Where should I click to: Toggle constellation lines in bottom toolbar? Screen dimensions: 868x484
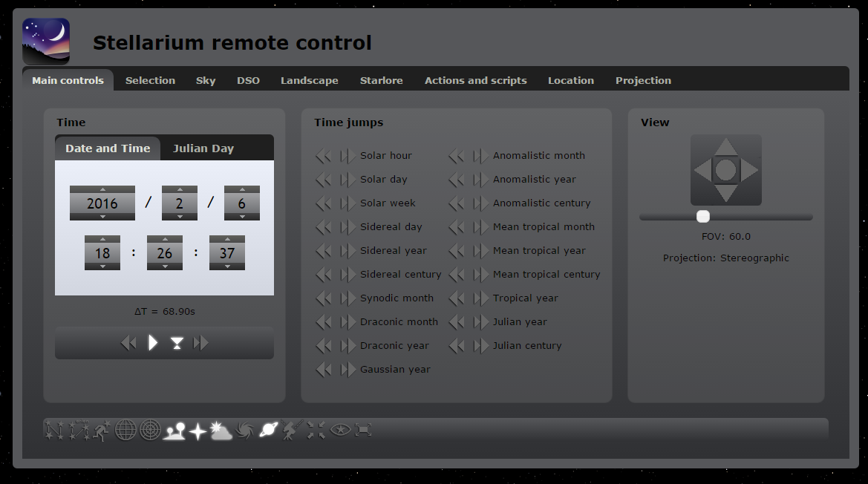pos(54,430)
